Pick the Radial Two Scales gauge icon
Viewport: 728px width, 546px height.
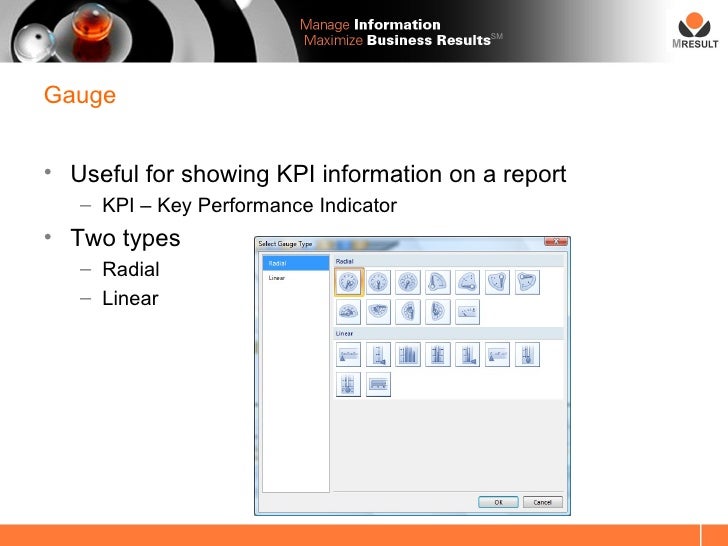408,282
